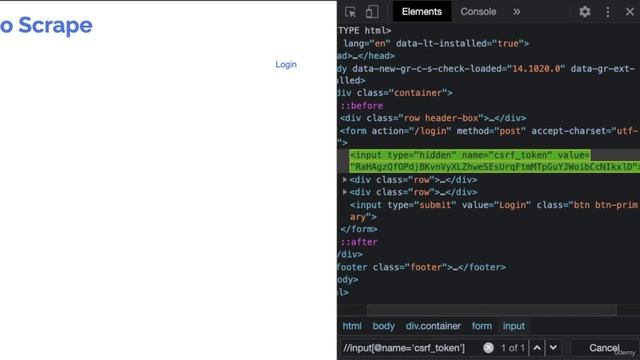
Task: Click the '1 of 1' result count
Action: [x=513, y=348]
